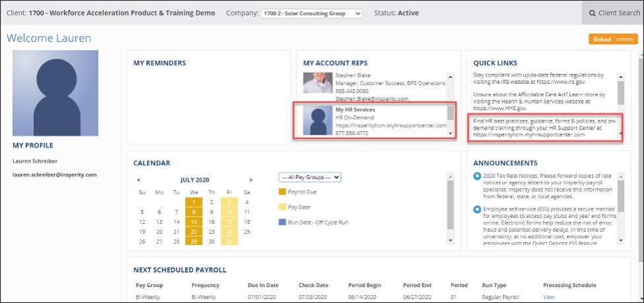The image size is (644, 303).
Task: Click the My HR Services avatar icon
Action: click(x=316, y=121)
